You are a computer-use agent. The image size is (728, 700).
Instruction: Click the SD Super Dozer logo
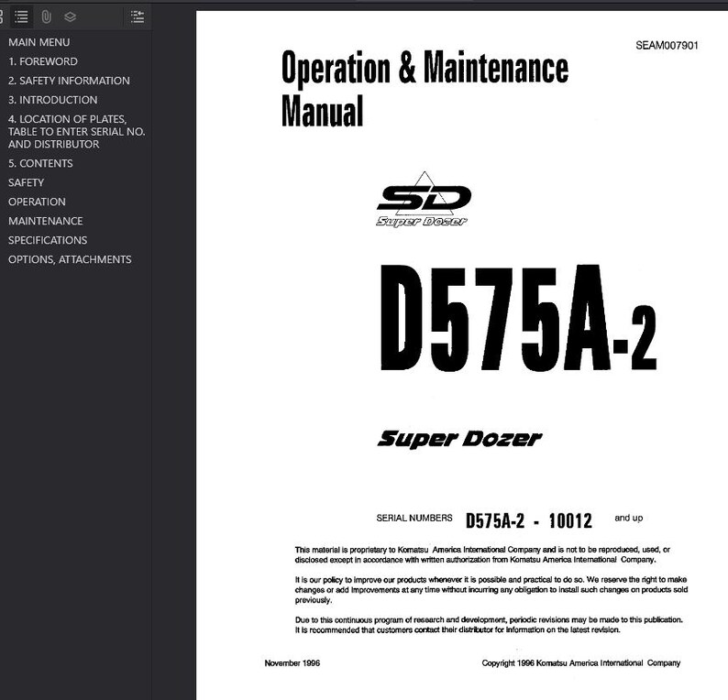point(423,200)
